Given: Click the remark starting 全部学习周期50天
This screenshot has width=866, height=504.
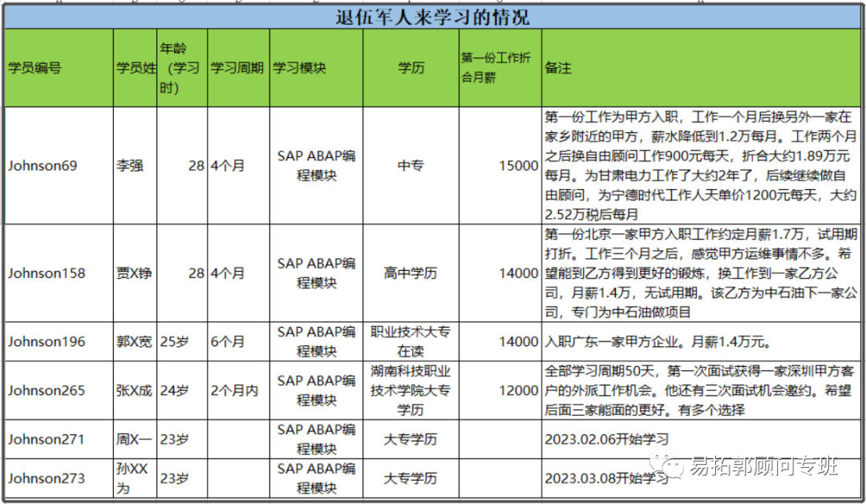Looking at the screenshot, I should pos(701,390).
